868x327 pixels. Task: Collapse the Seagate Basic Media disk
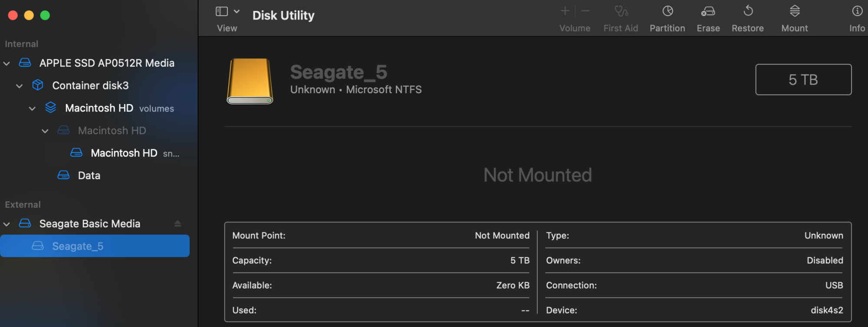point(7,224)
